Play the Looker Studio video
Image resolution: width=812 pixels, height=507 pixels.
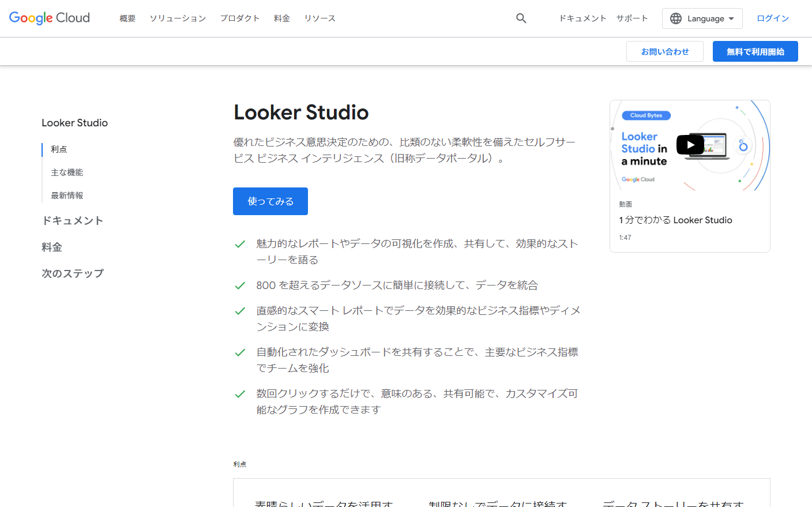coord(690,145)
